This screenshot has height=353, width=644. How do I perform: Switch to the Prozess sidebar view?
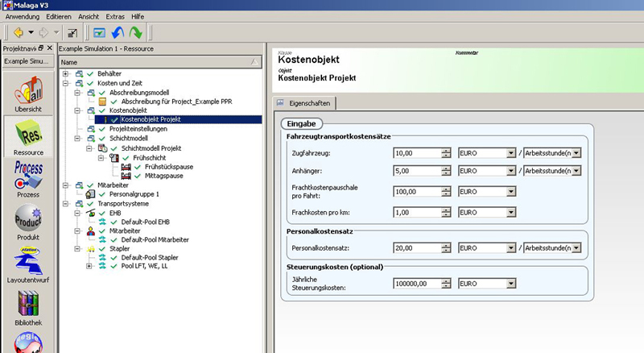tap(28, 181)
